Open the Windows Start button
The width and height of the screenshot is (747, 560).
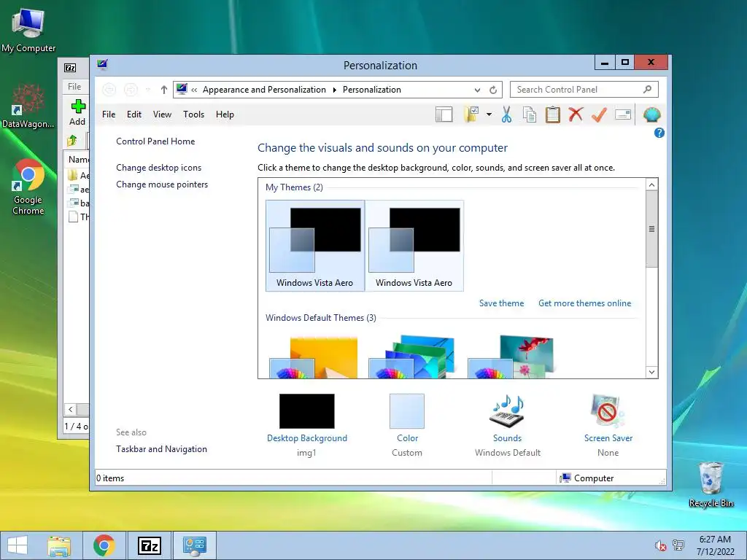pyautogui.click(x=18, y=545)
